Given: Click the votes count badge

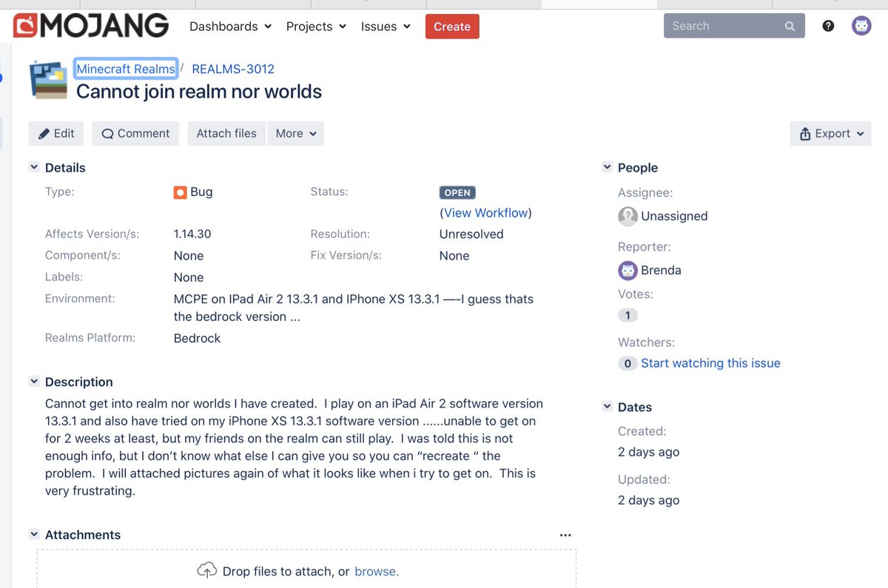Looking at the screenshot, I should [628, 315].
